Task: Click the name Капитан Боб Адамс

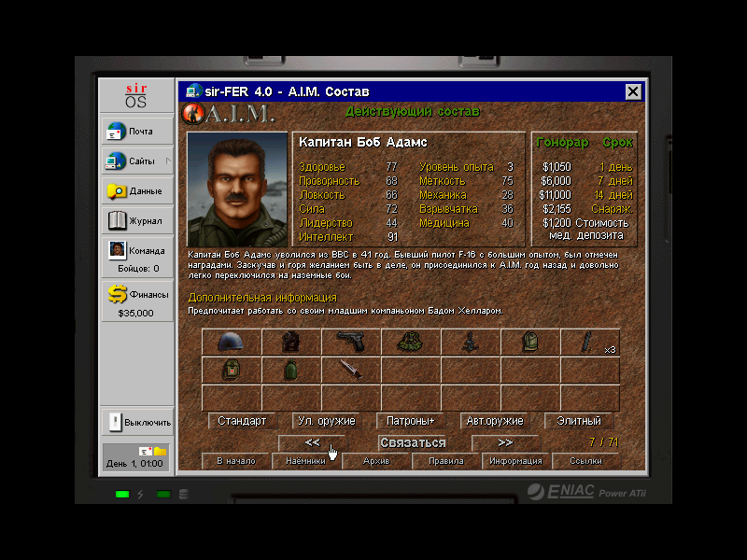Action: 363,142
